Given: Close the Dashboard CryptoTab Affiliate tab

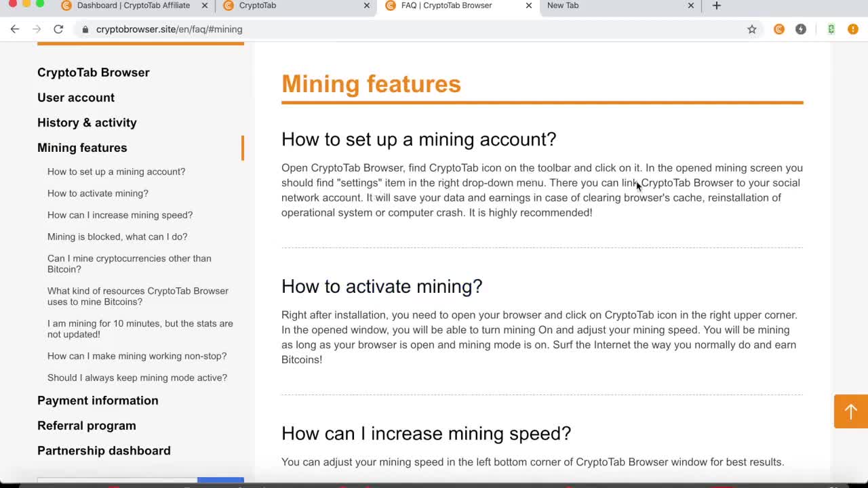Looking at the screenshot, I should pyautogui.click(x=205, y=5).
